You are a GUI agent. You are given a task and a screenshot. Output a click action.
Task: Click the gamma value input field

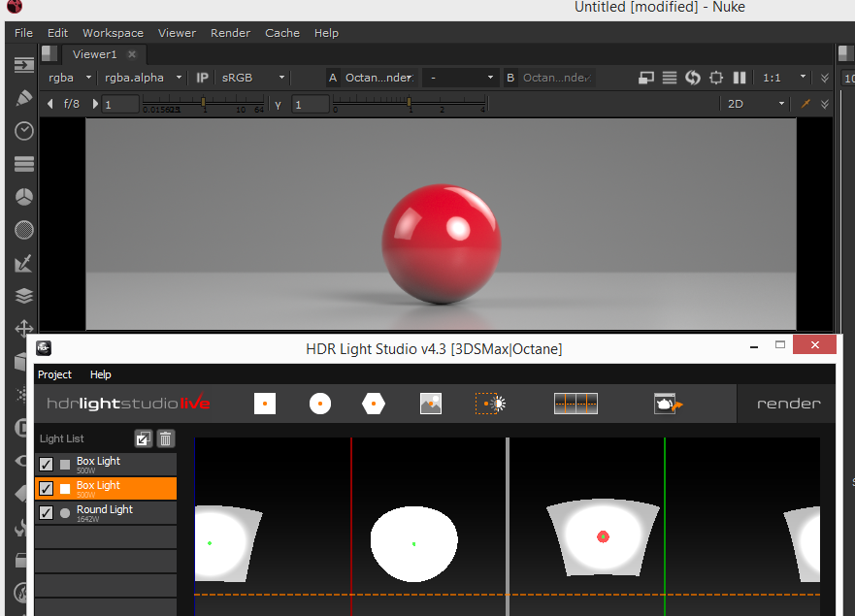point(311,104)
